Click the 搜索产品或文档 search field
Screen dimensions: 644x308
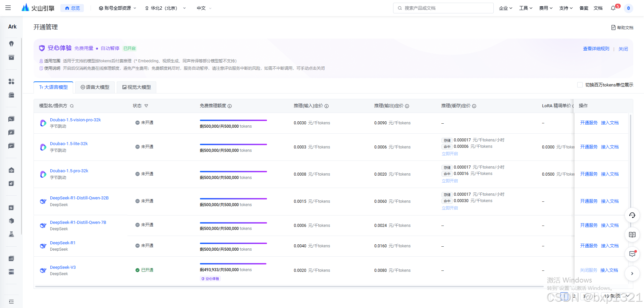tap(443, 8)
